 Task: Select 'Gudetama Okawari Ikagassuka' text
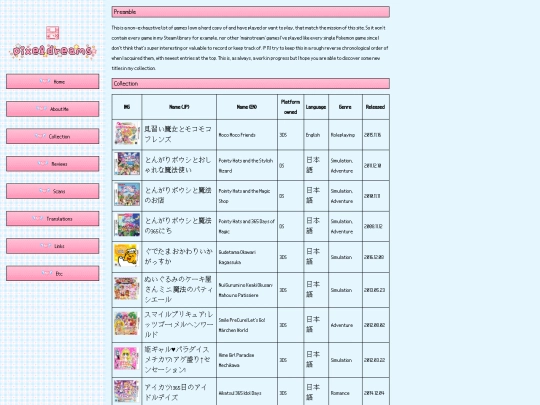pos(237,257)
